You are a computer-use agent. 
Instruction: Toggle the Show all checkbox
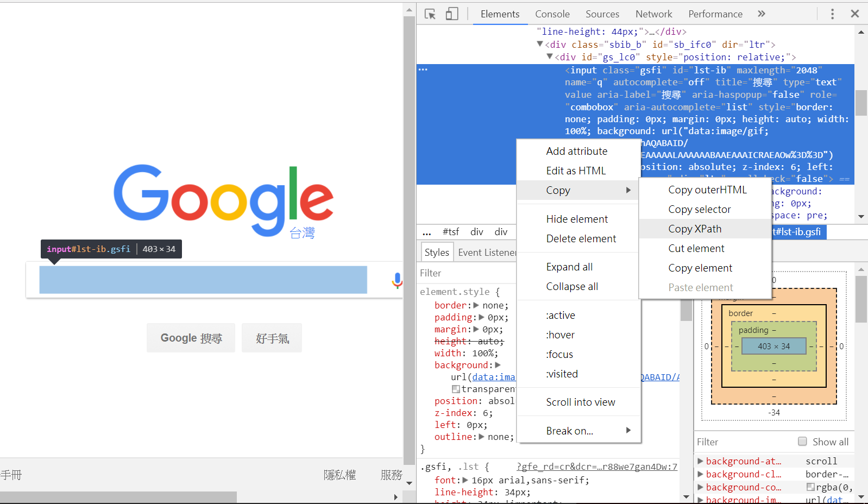[802, 442]
